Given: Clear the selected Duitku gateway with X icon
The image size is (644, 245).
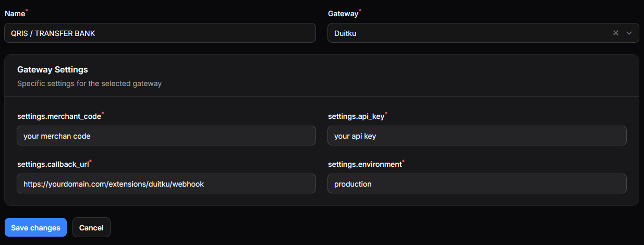Looking at the screenshot, I should (615, 33).
